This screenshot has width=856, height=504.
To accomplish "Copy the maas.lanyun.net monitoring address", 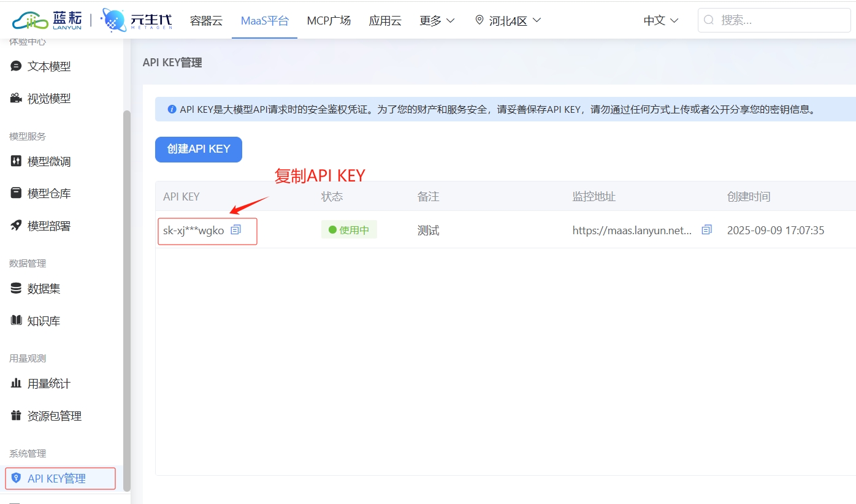I will [x=706, y=229].
